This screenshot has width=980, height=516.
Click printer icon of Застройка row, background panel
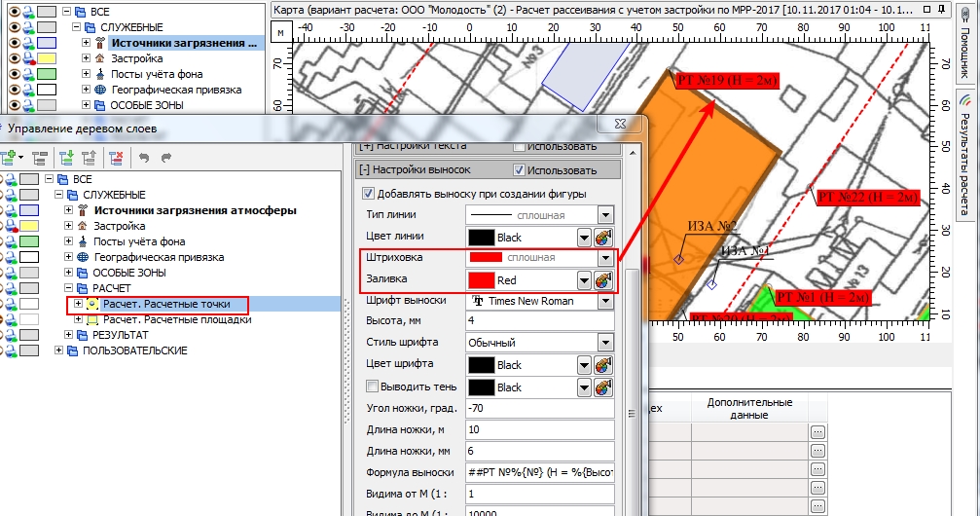coord(28,58)
